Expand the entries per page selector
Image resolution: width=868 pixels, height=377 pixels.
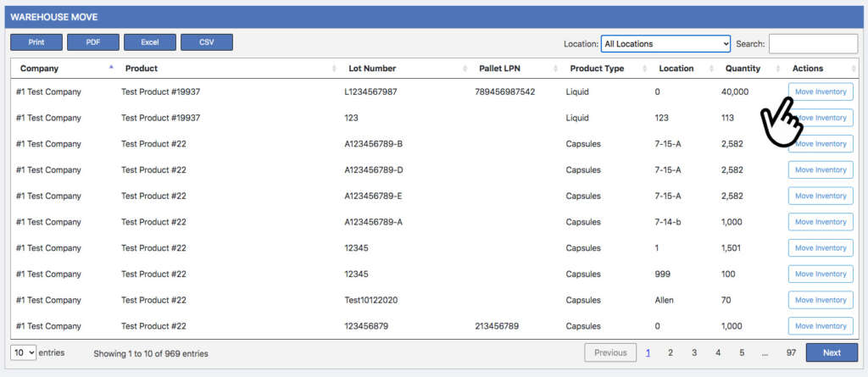coord(23,352)
